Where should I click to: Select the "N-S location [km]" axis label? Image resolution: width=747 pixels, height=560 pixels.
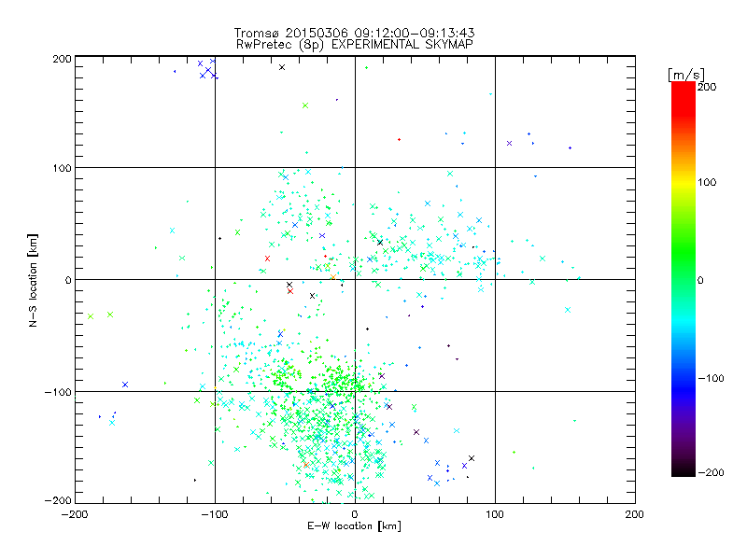point(33,280)
